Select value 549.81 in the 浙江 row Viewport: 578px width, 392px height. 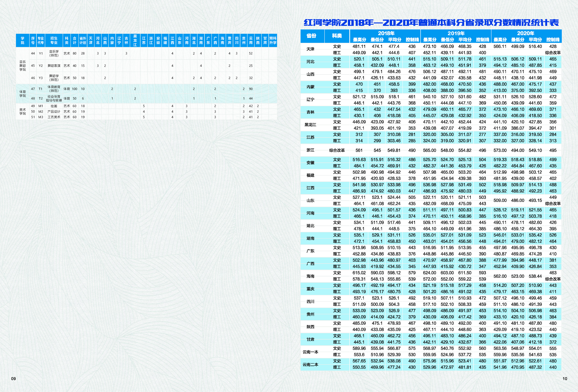click(394, 150)
